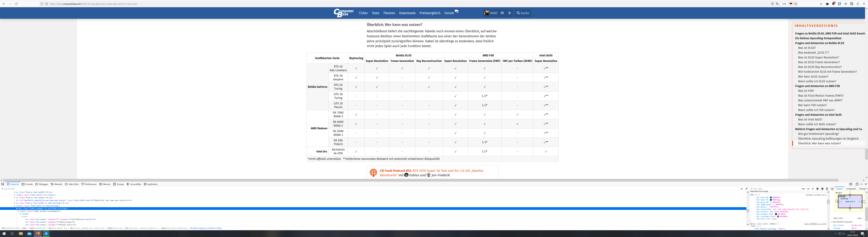The image size is (868, 237).
Task: Open the Accessibility tab
Action: point(134,184)
